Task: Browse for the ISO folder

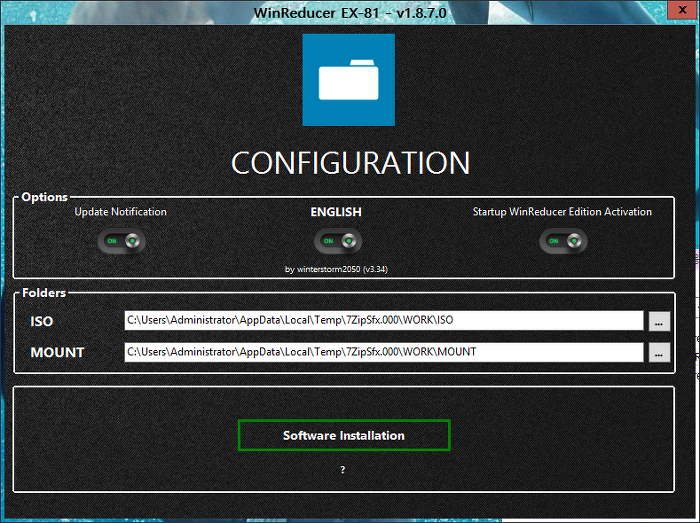Action: (x=659, y=321)
